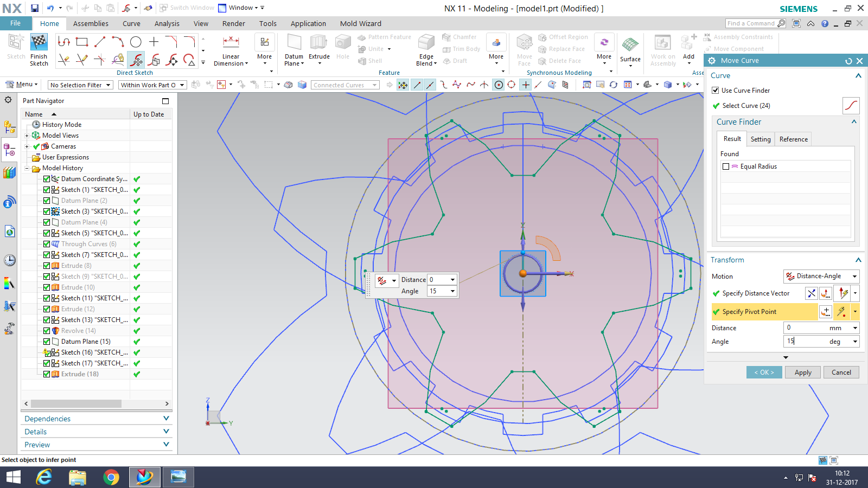
Task: Maximize the Part Navigator panel
Action: [165, 101]
